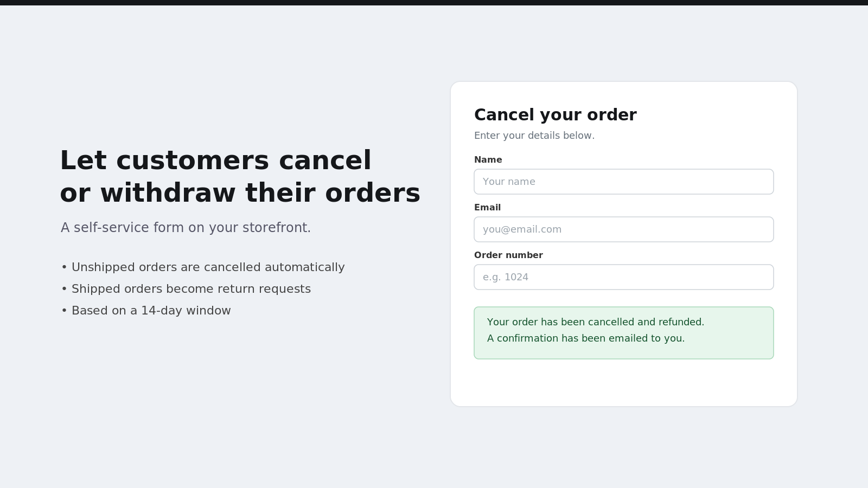Viewport: 868px width, 488px height.
Task: Click the "you@email.com" placeholder text
Action: 522,229
